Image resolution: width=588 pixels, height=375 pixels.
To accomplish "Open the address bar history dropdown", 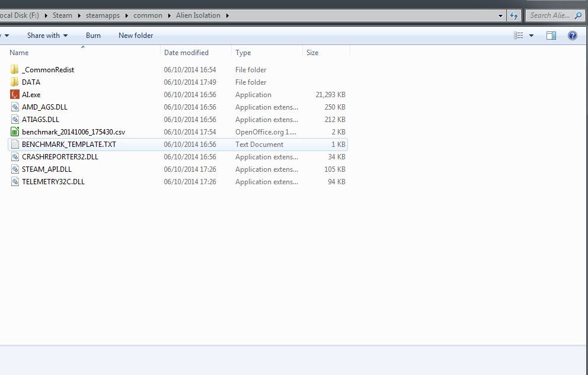I will click(500, 16).
